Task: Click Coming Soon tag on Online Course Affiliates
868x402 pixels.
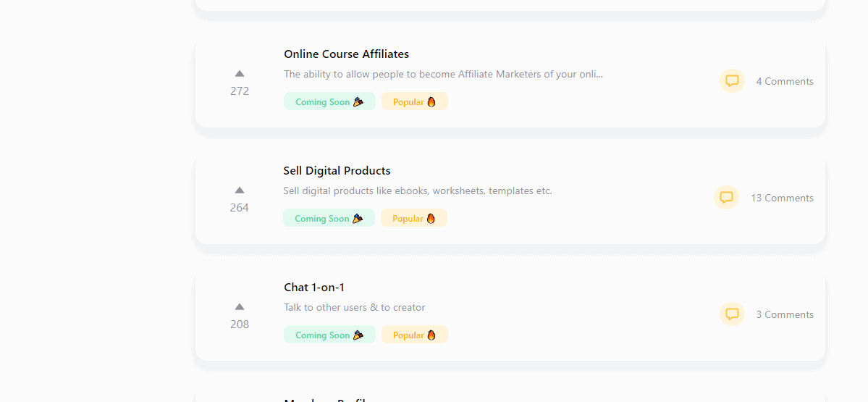Action: (329, 102)
